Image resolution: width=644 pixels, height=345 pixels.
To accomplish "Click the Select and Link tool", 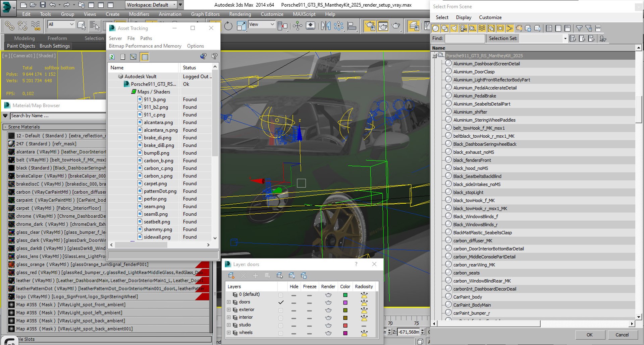I will pyautogui.click(x=9, y=26).
